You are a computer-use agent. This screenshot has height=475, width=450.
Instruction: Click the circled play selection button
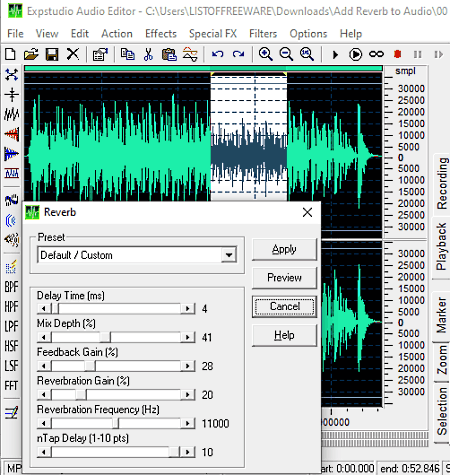[x=356, y=54]
